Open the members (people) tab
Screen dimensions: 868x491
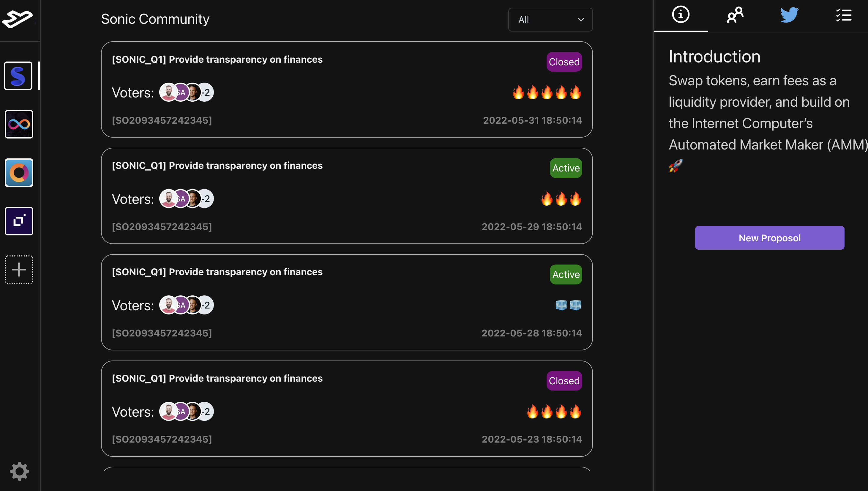[735, 15]
